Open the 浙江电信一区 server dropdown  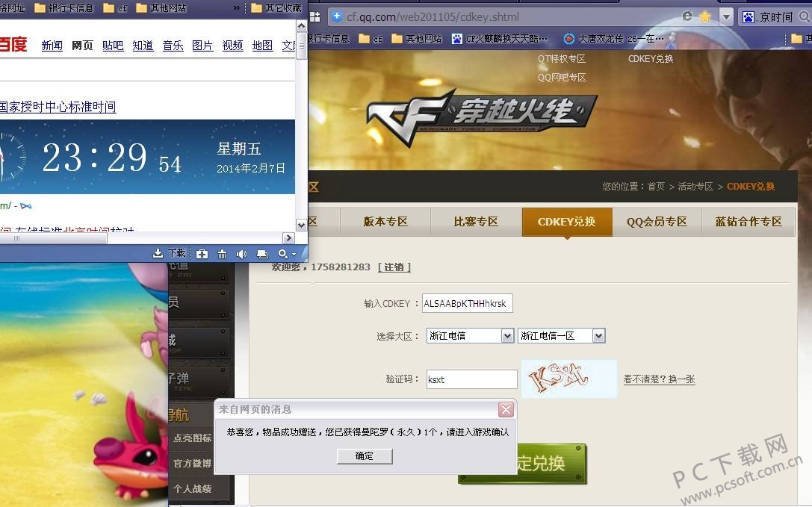click(561, 335)
